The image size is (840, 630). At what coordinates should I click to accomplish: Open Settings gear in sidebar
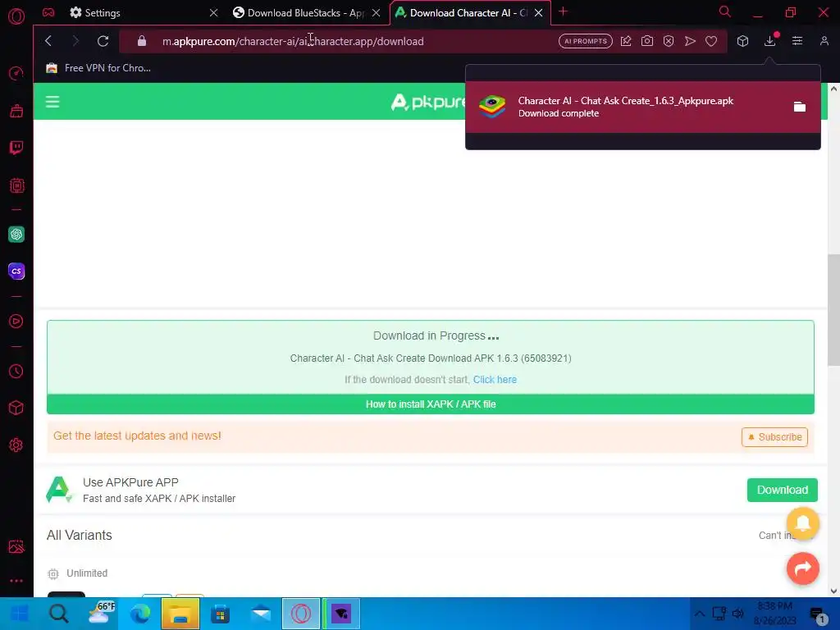[16, 445]
